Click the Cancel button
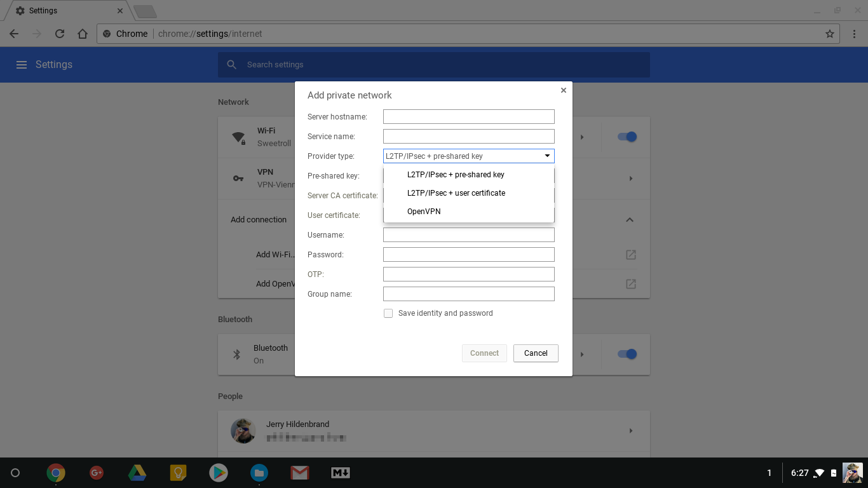 click(536, 353)
